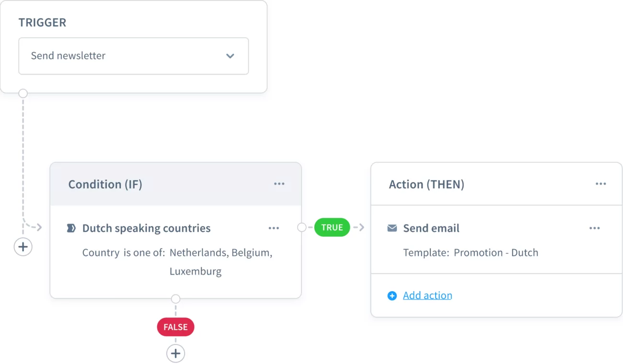Select the Action (THEN) header tab
Screen dimensions: 623x364
click(426, 184)
